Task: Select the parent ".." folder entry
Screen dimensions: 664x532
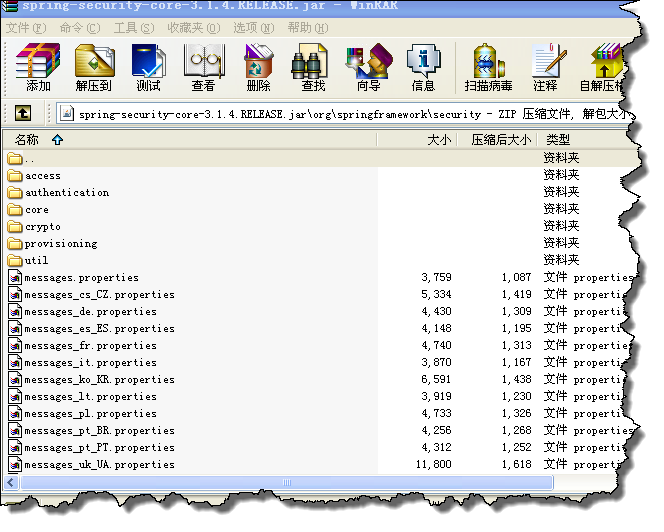Action: point(21,158)
